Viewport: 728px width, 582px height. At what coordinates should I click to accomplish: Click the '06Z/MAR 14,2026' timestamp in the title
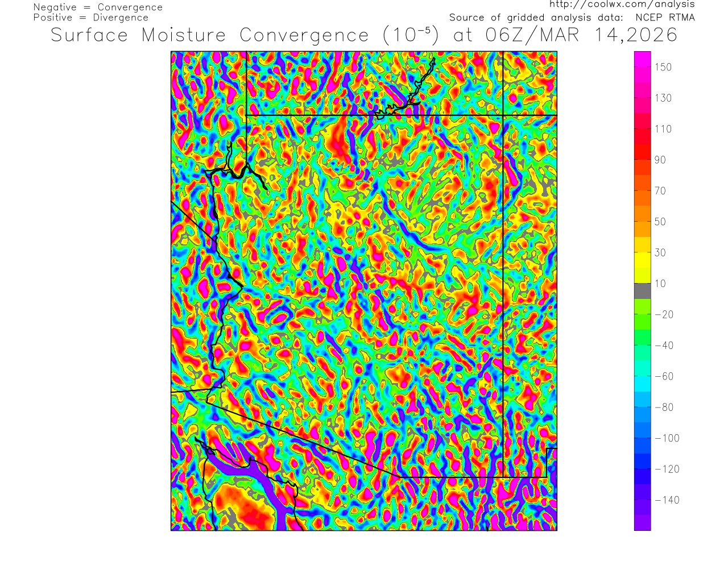click(x=581, y=35)
